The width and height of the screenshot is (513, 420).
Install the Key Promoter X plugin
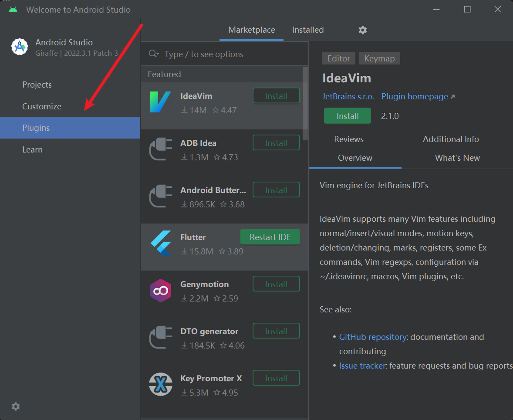[x=276, y=378]
